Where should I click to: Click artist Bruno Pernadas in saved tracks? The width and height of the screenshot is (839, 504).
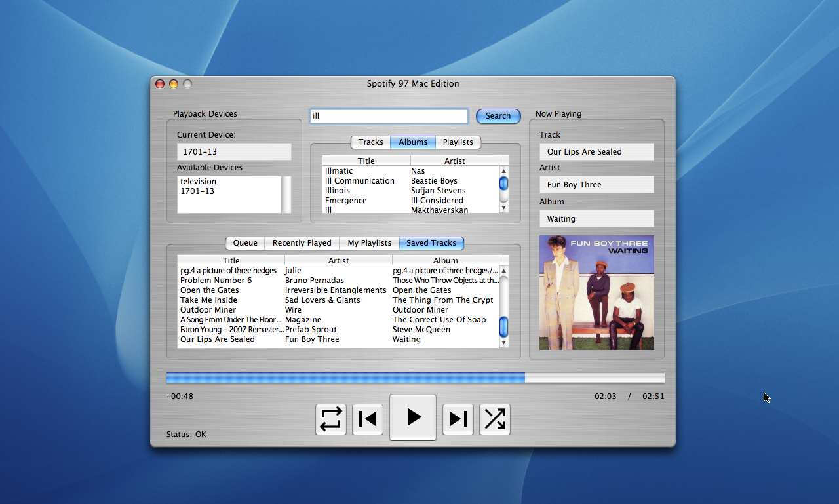(x=315, y=281)
